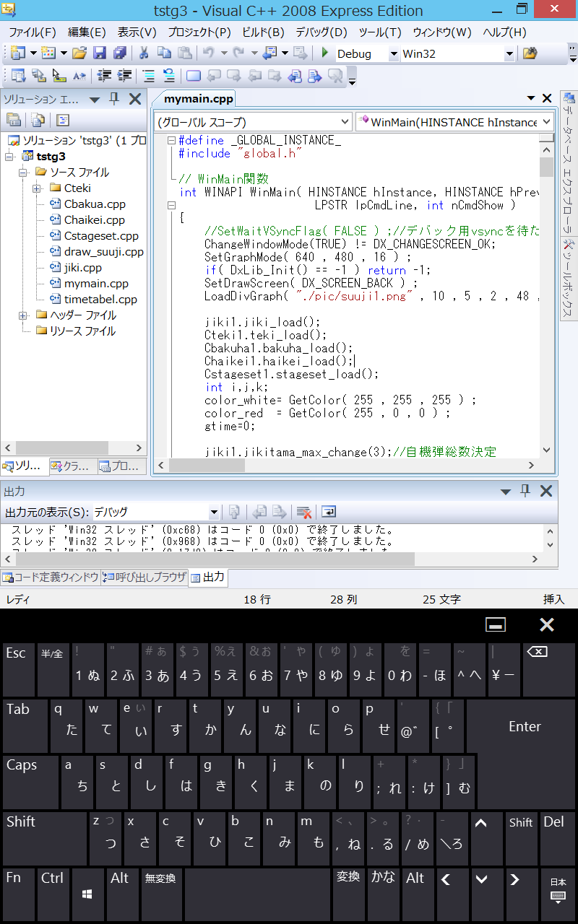The height and width of the screenshot is (924, 578).
Task: Tap the 変換 key on the keyboard
Action: [x=348, y=894]
